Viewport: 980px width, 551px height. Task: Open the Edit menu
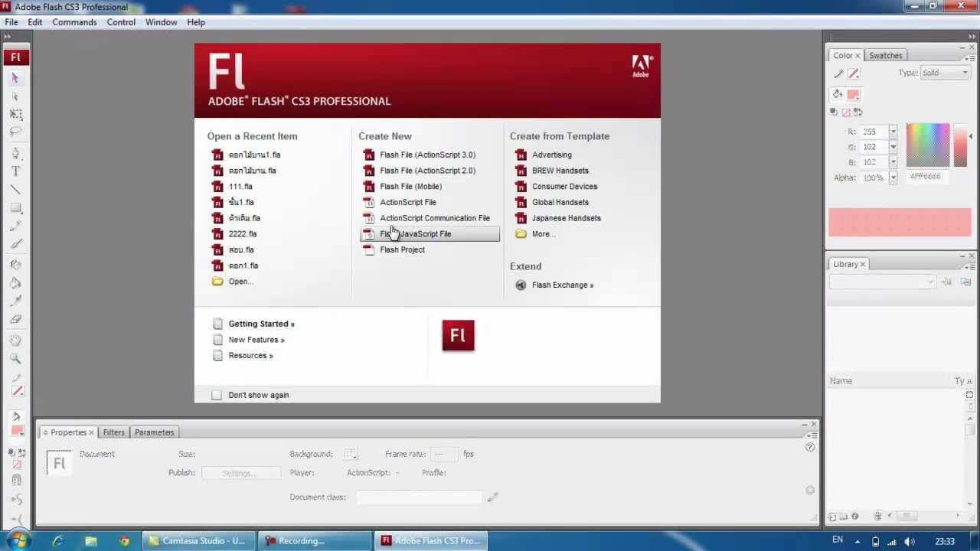[x=35, y=22]
